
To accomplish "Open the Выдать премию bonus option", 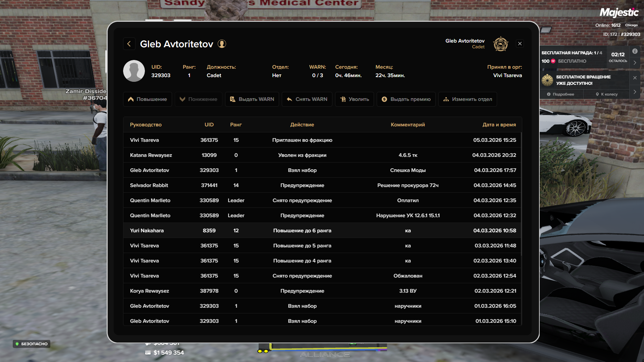I will (x=406, y=99).
